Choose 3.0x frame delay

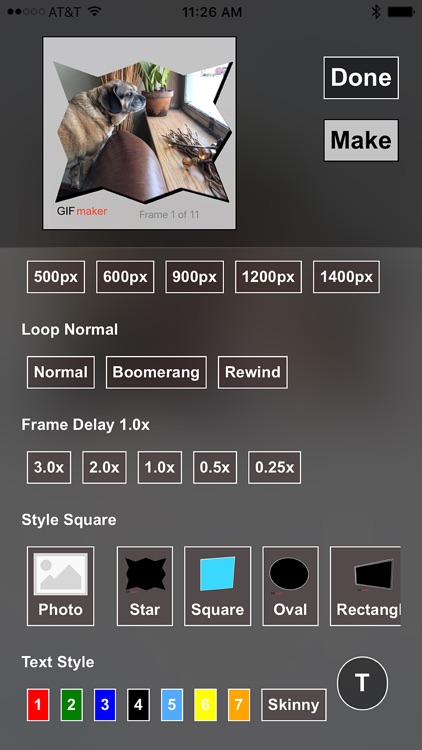[49, 467]
